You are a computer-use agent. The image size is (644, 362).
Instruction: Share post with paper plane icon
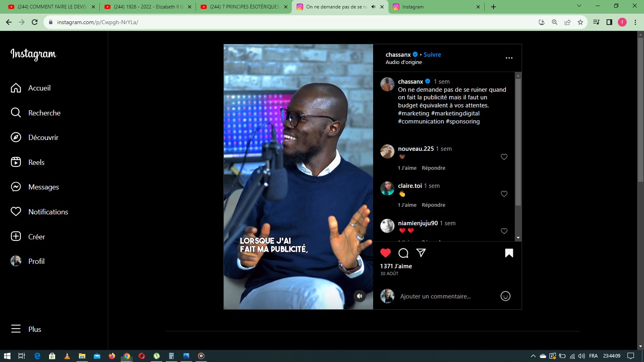coord(421,253)
